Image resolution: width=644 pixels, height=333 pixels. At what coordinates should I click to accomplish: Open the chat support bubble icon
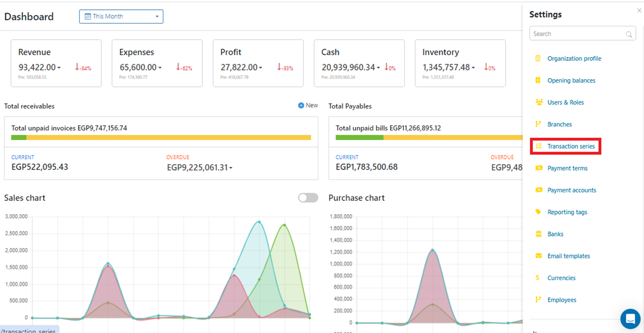(x=630, y=319)
